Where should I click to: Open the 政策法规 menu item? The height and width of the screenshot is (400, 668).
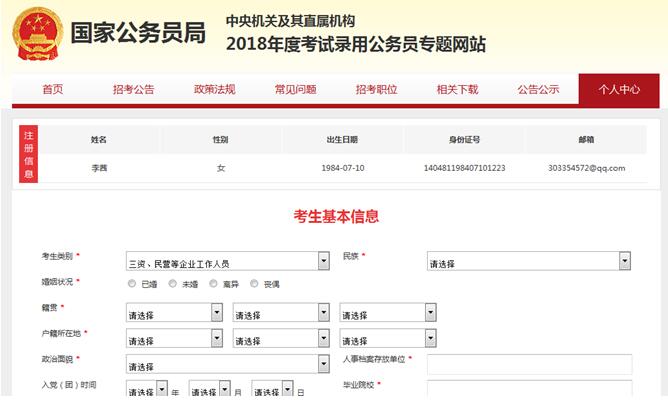coord(214,89)
